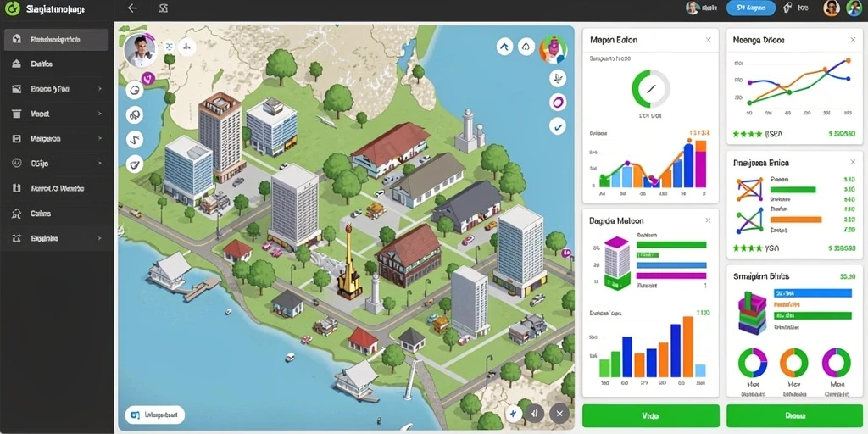Expand the fourth sidebar item's chevron
This screenshot has width=868, height=434.
click(100, 114)
